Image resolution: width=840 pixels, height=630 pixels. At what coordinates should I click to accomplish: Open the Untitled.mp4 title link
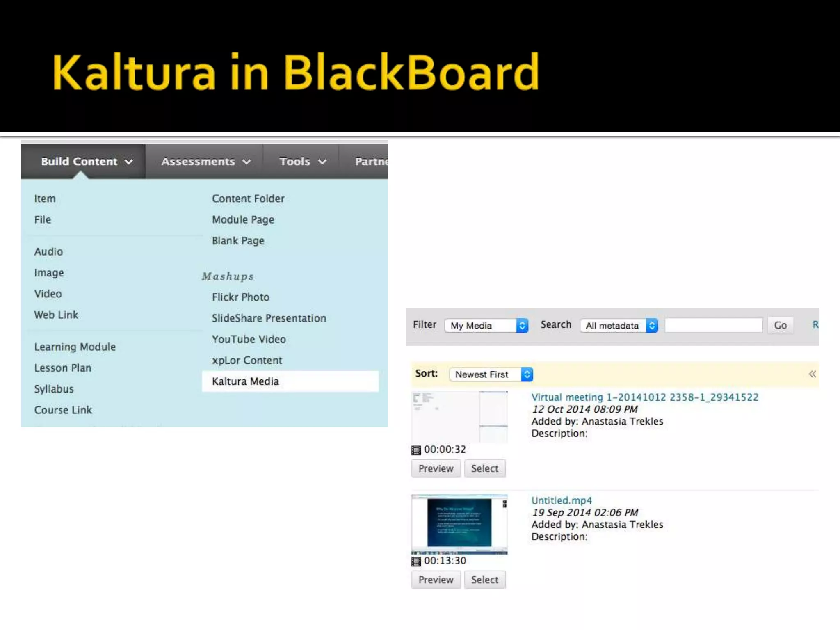[561, 500]
